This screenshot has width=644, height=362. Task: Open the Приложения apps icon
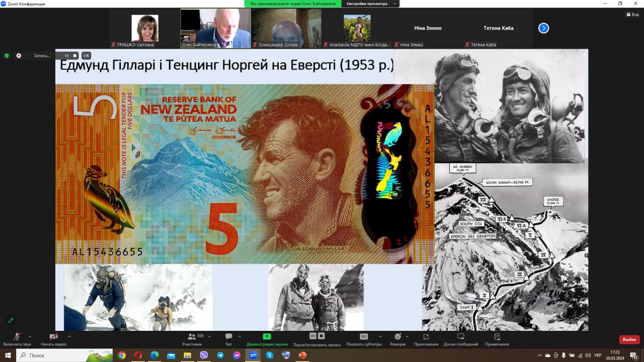426,336
